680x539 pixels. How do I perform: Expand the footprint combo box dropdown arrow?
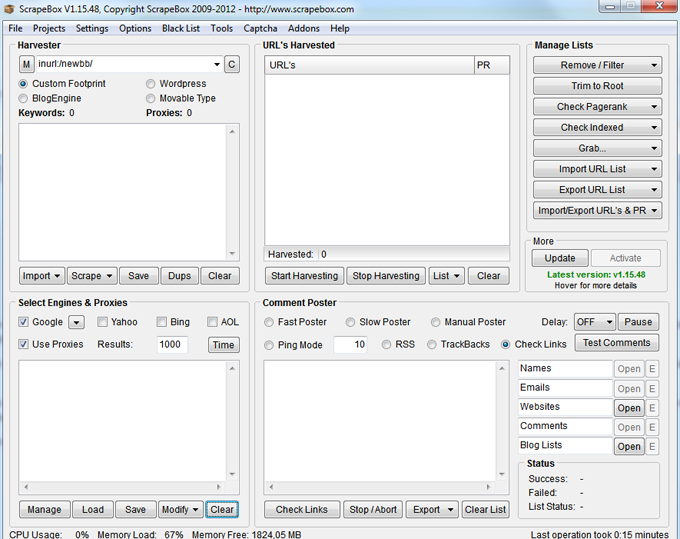click(217, 65)
